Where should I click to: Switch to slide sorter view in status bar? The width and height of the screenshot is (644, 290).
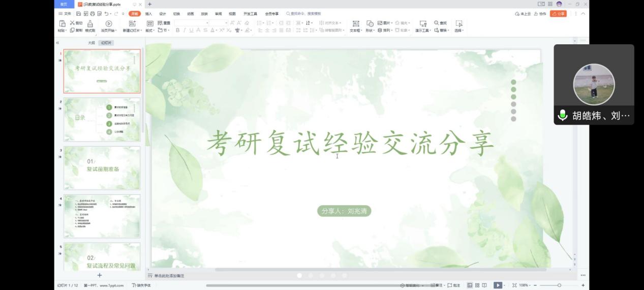click(x=477, y=285)
